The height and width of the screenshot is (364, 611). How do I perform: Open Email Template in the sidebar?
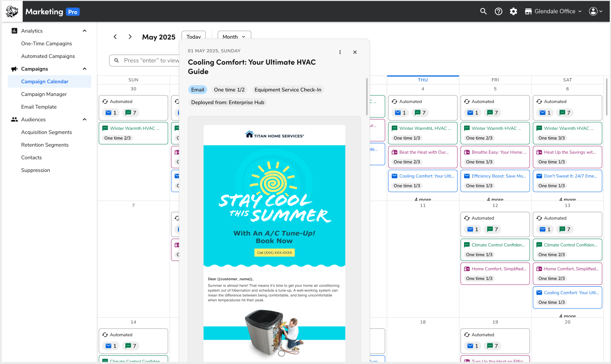click(x=39, y=107)
